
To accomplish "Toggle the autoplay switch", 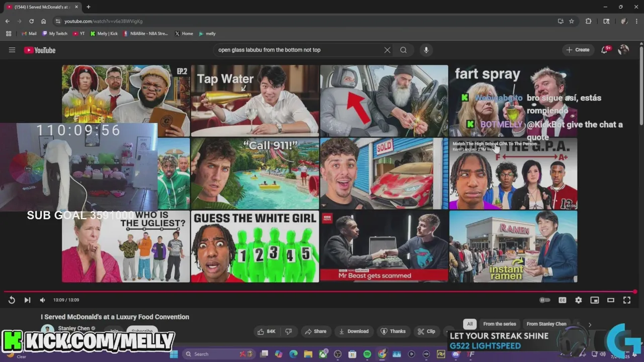I will (x=545, y=300).
